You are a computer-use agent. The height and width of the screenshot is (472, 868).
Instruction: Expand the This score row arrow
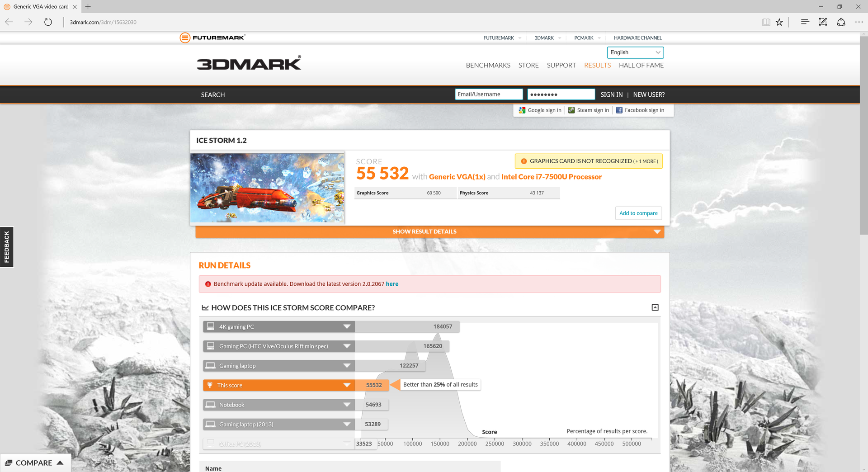pos(347,385)
